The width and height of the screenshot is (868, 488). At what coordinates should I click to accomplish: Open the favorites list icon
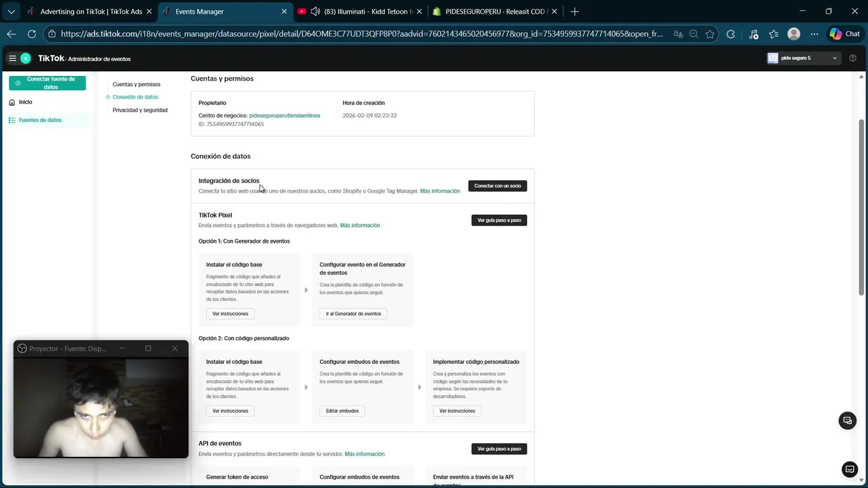(774, 34)
